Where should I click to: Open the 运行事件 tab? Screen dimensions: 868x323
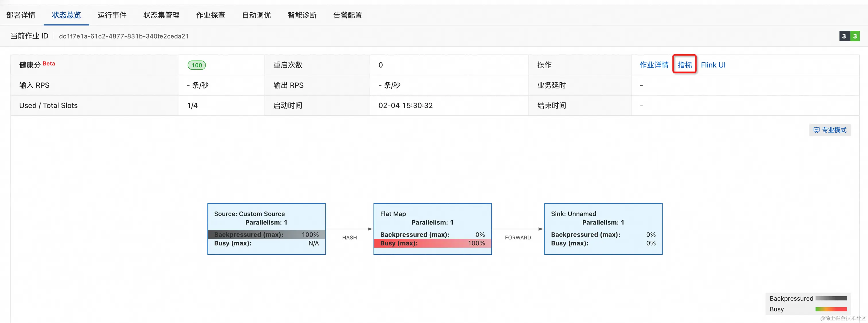112,15
